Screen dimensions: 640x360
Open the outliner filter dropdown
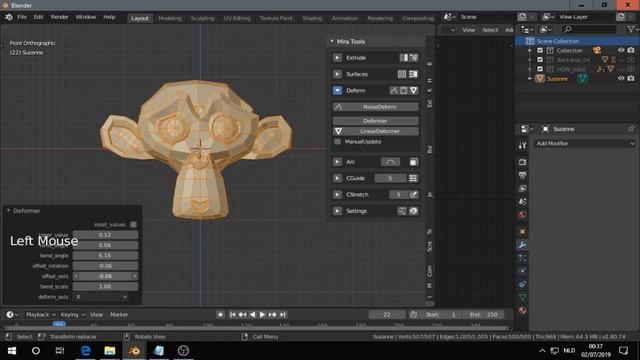pyautogui.click(x=632, y=29)
